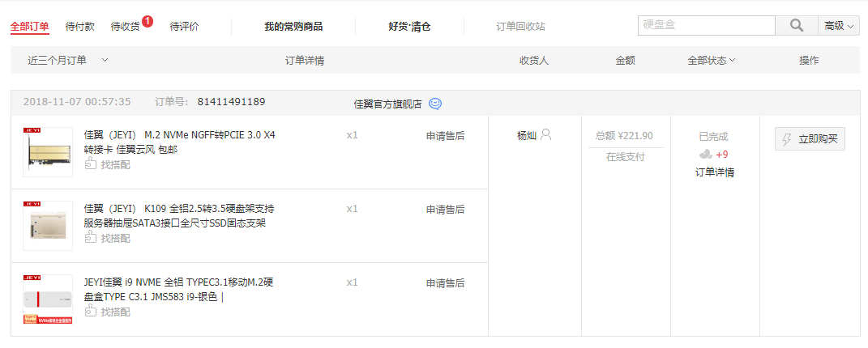Click the 找搭配 icon under the PCIE adapter card
868x348 pixels.
click(x=90, y=164)
